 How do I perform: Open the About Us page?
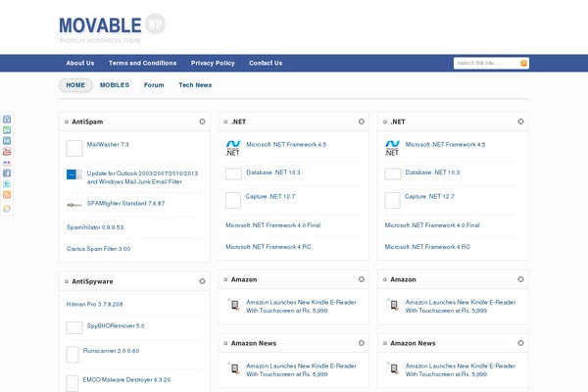coord(80,63)
